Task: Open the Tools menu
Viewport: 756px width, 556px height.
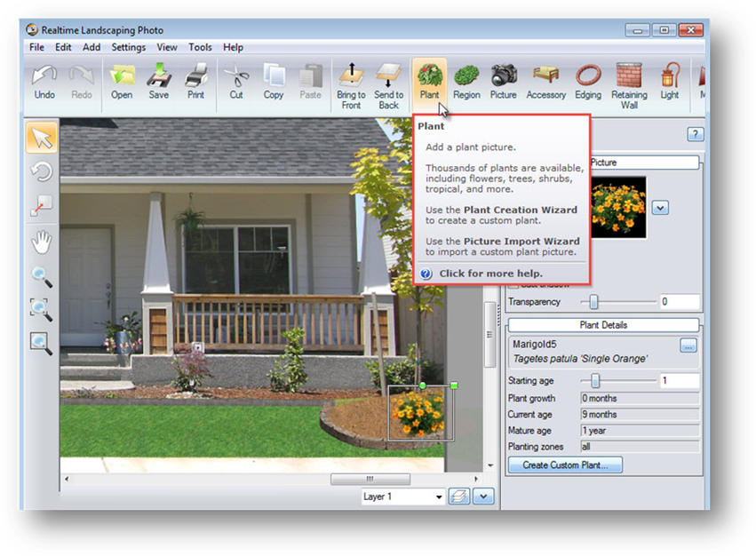Action: [200, 47]
